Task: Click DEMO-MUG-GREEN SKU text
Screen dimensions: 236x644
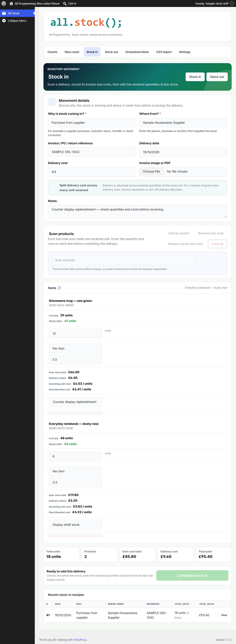Action: coord(61,305)
